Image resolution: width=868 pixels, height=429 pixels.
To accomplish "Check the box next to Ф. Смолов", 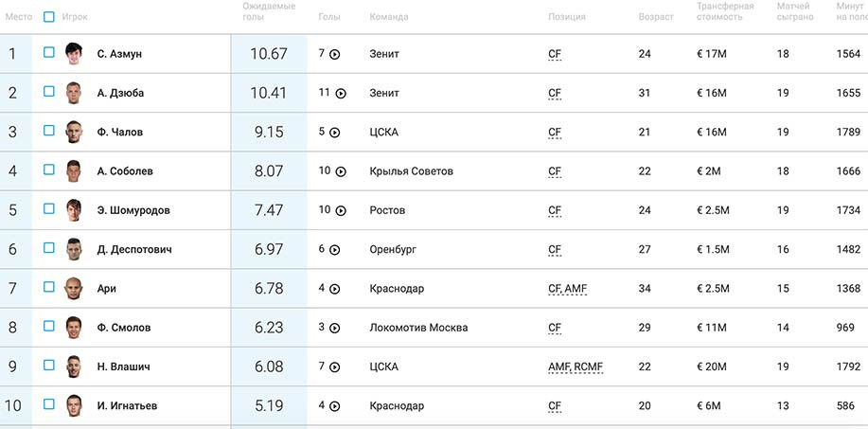I will [x=49, y=326].
